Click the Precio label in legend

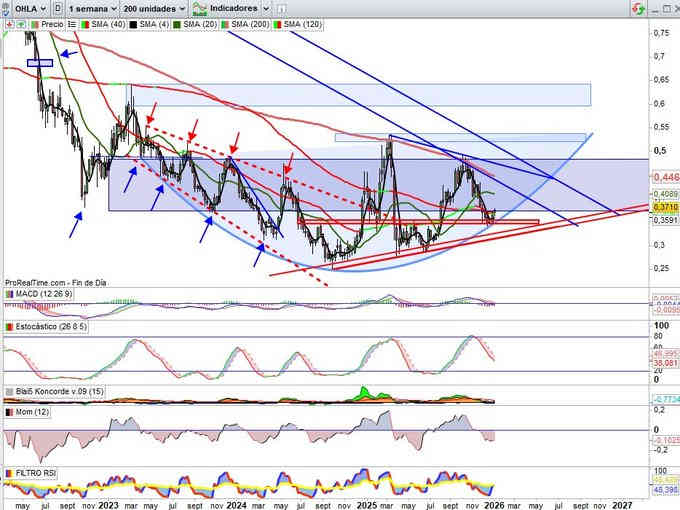(x=52, y=23)
